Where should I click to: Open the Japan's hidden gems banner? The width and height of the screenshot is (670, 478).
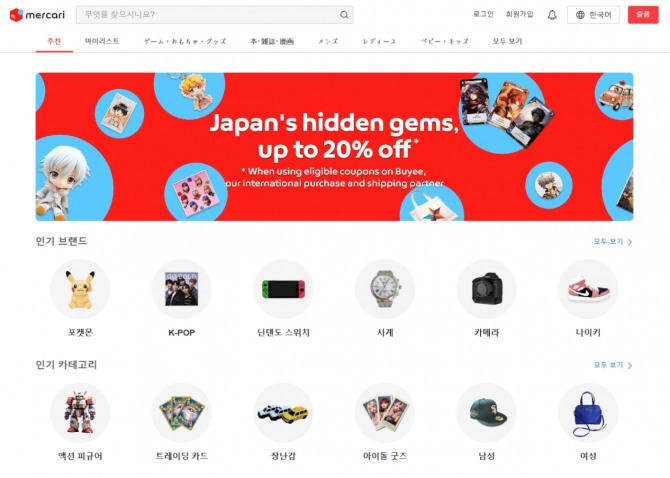(x=334, y=147)
